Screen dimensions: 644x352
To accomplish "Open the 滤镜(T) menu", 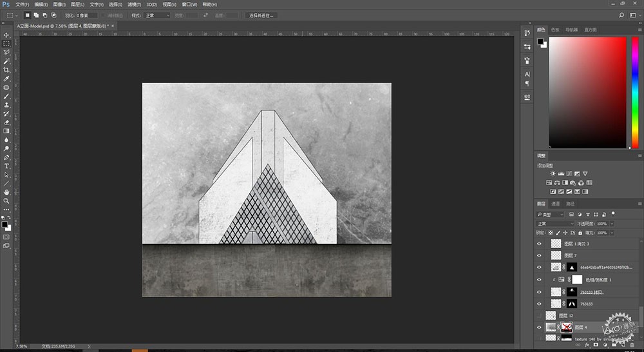I will coord(134,5).
